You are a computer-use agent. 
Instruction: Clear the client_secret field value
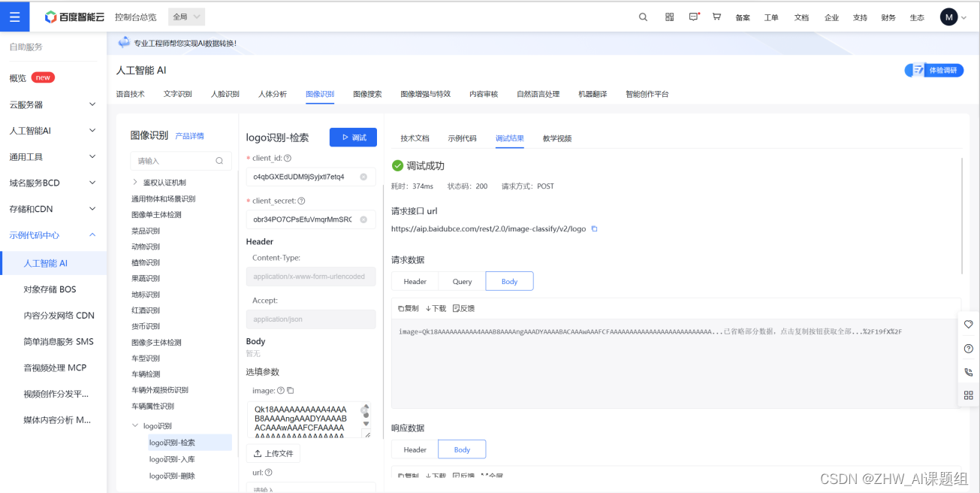click(x=363, y=219)
